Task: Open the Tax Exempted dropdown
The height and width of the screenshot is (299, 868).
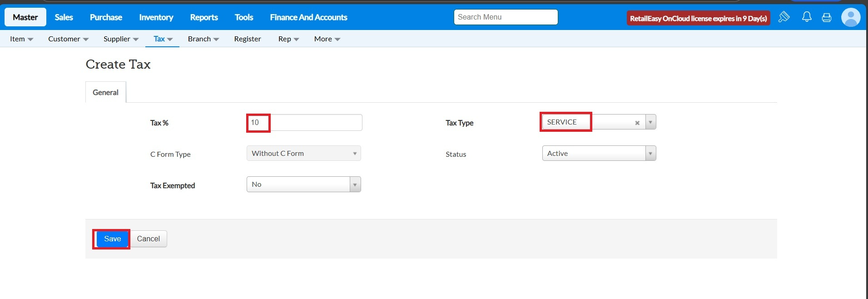Action: (x=303, y=184)
